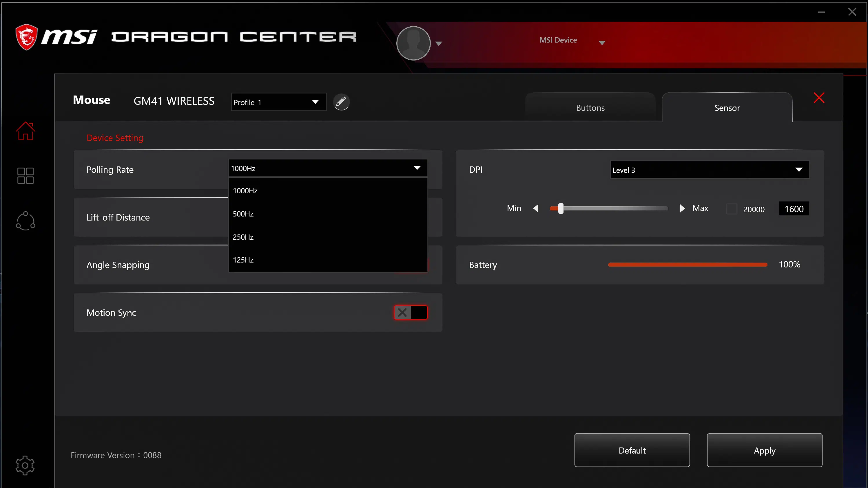Click the Lift-off Distance label

[x=118, y=217]
